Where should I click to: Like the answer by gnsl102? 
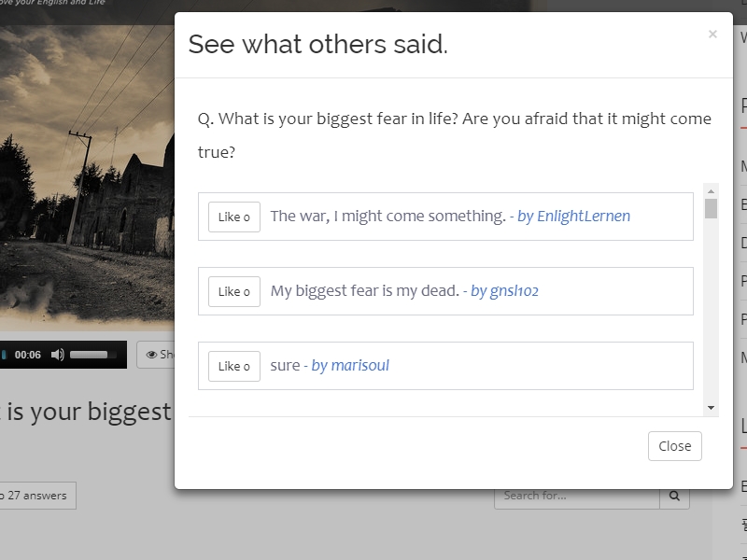click(234, 291)
